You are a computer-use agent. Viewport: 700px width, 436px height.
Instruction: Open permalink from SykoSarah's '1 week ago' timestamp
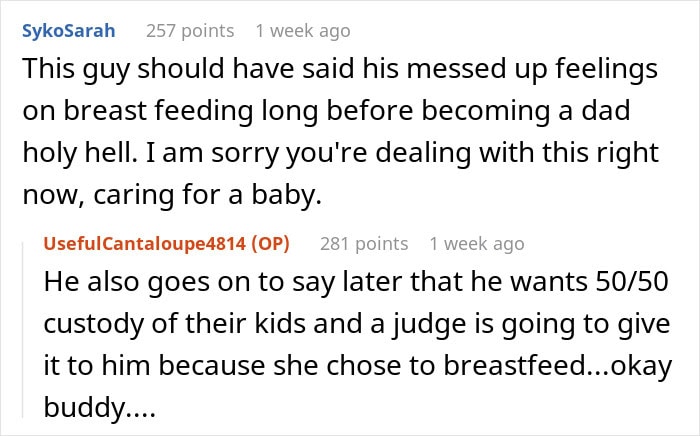click(303, 31)
